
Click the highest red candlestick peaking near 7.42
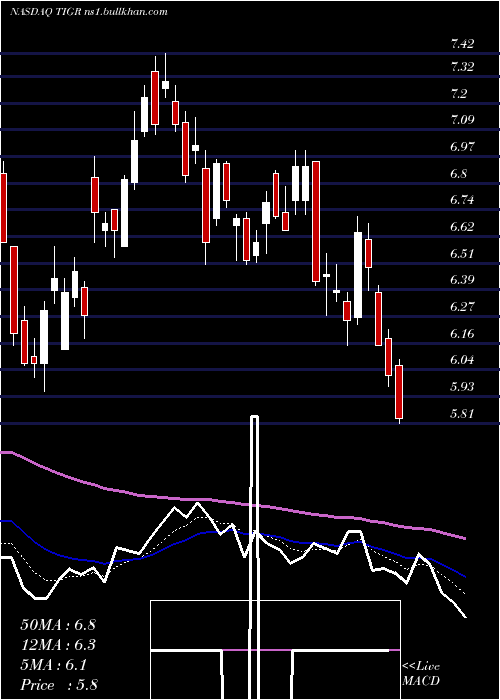coord(155,97)
